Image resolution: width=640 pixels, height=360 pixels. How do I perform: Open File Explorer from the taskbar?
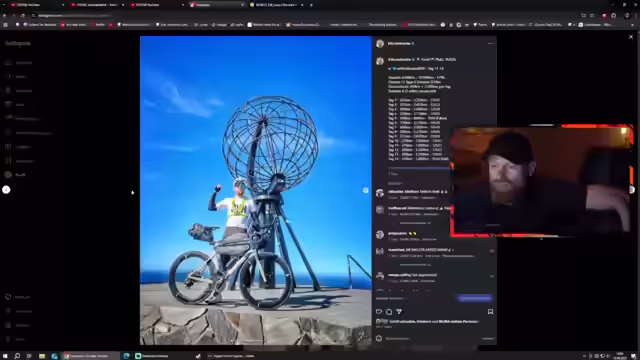42,356
